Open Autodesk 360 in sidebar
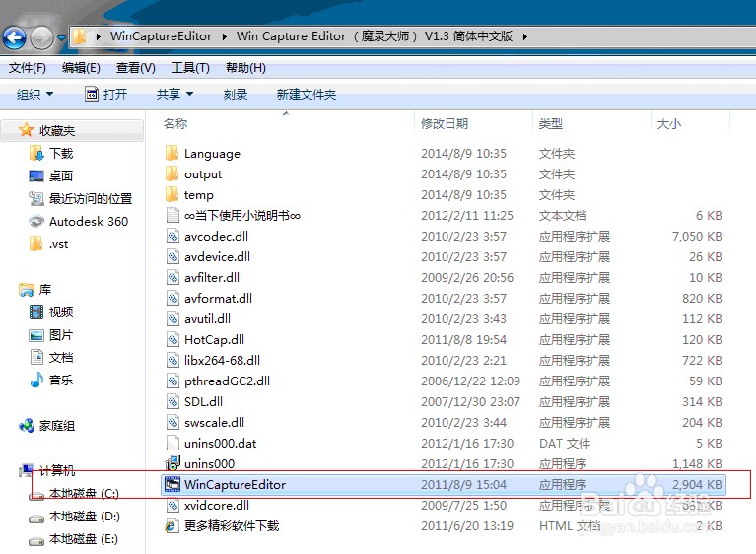Screen dimensions: 756x554 pyautogui.click(x=78, y=222)
